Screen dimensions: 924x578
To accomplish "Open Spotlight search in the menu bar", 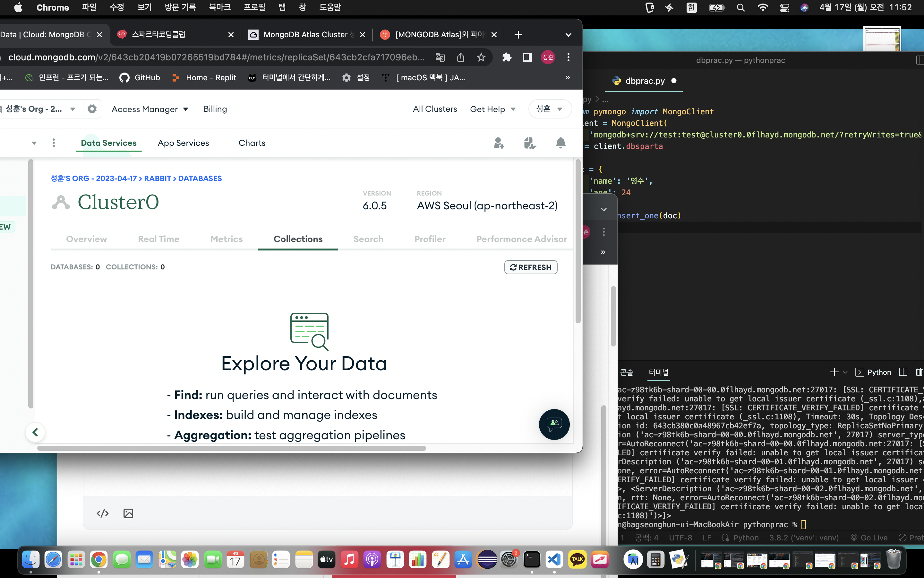I will (x=741, y=8).
